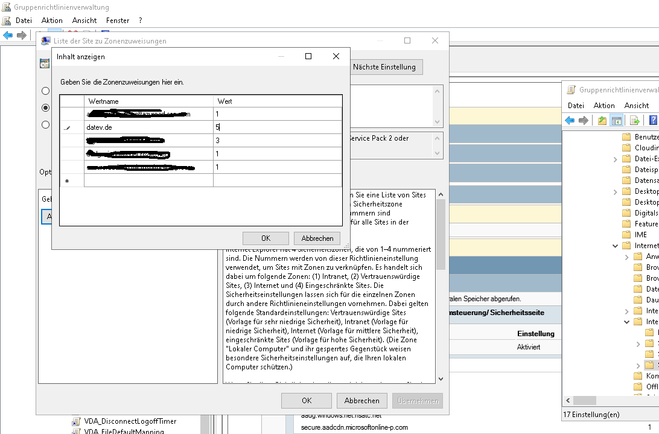Screen dimensions: 659x434
Task: Select the middle radio button in policy dialog
Action: [x=45, y=106]
